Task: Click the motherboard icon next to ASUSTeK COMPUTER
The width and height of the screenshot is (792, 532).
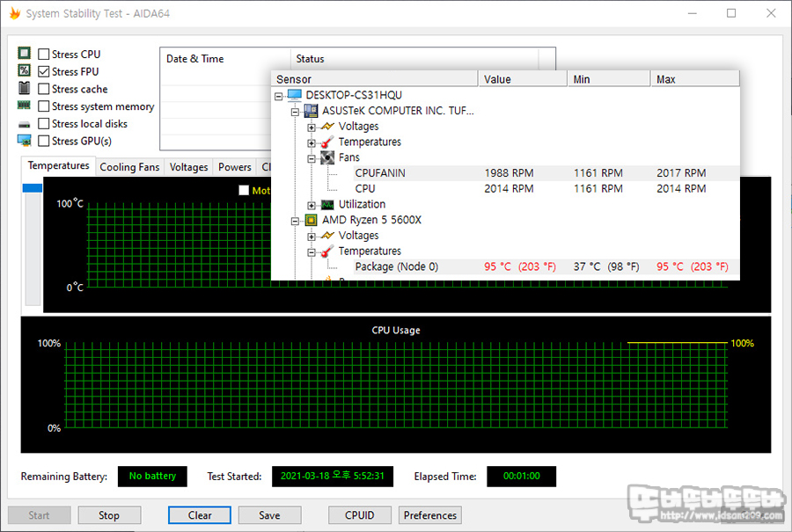Action: [x=312, y=111]
